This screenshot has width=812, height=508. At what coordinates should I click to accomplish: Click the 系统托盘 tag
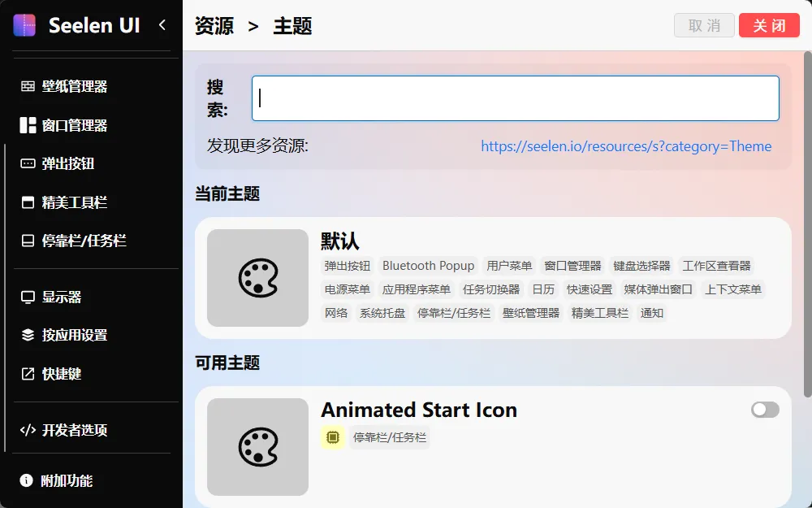382,313
